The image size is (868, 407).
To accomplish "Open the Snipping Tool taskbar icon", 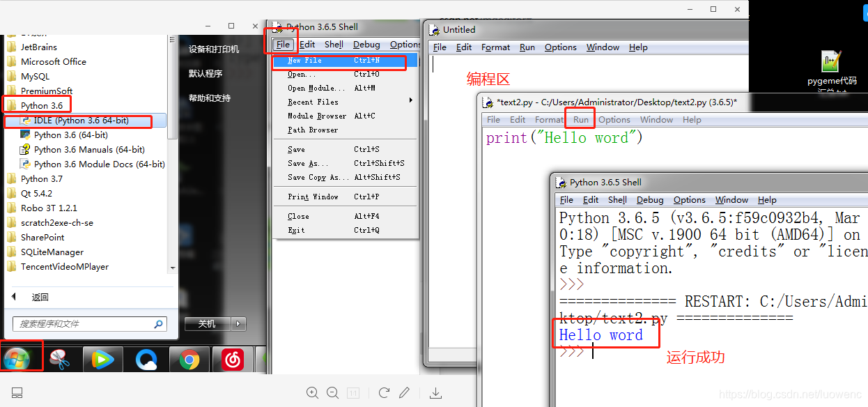I will click(x=60, y=360).
